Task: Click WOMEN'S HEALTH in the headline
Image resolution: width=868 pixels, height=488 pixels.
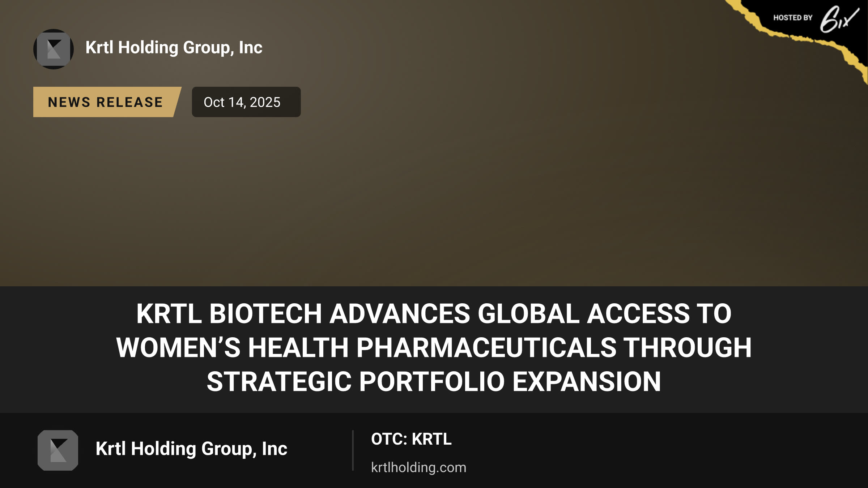Action: (x=233, y=347)
